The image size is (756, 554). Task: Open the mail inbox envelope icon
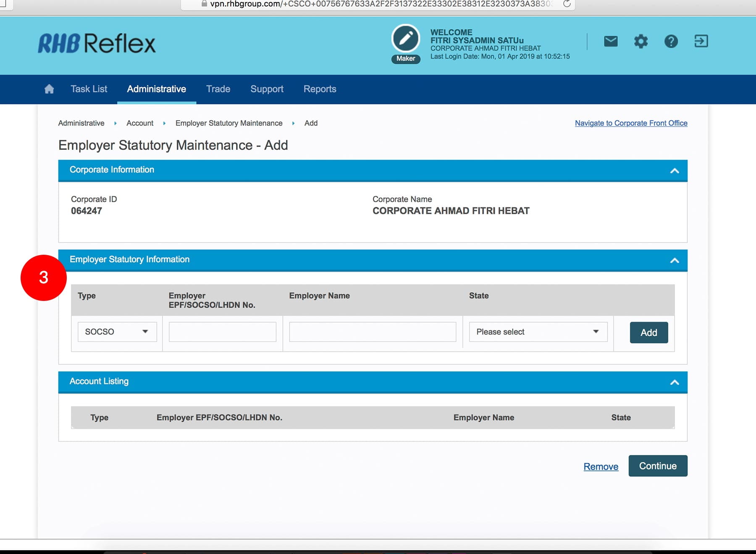[611, 41]
